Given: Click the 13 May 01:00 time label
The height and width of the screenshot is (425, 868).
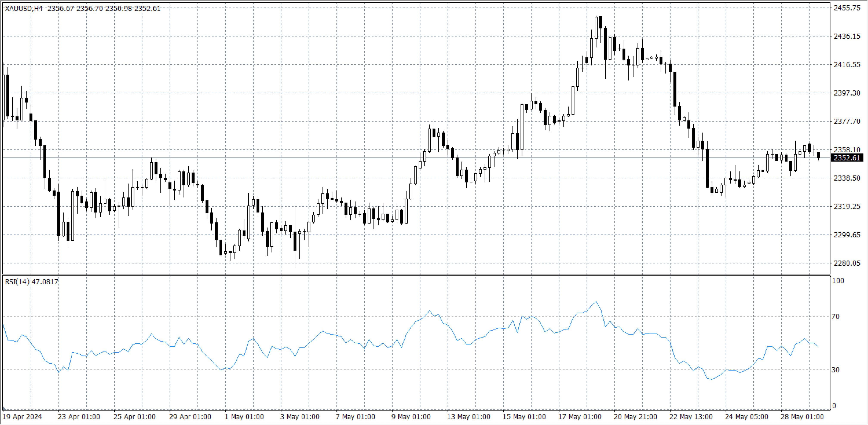Looking at the screenshot, I should pos(468,417).
